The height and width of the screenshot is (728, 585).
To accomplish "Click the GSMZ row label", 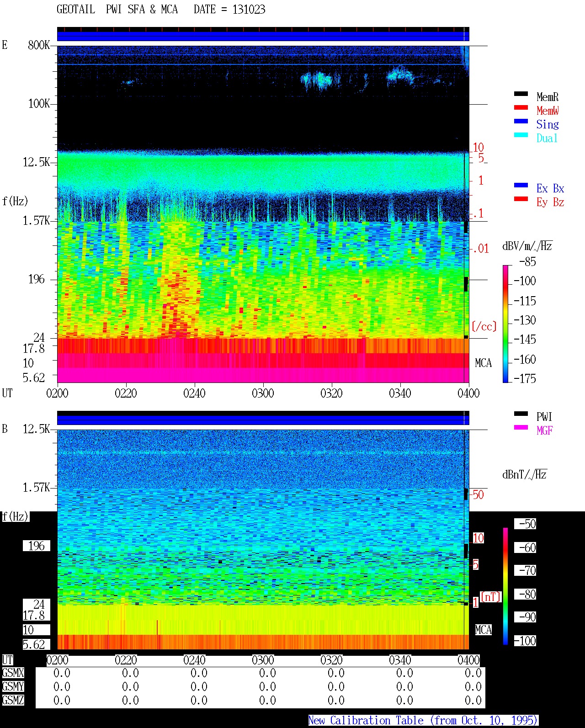I will pos(13,700).
